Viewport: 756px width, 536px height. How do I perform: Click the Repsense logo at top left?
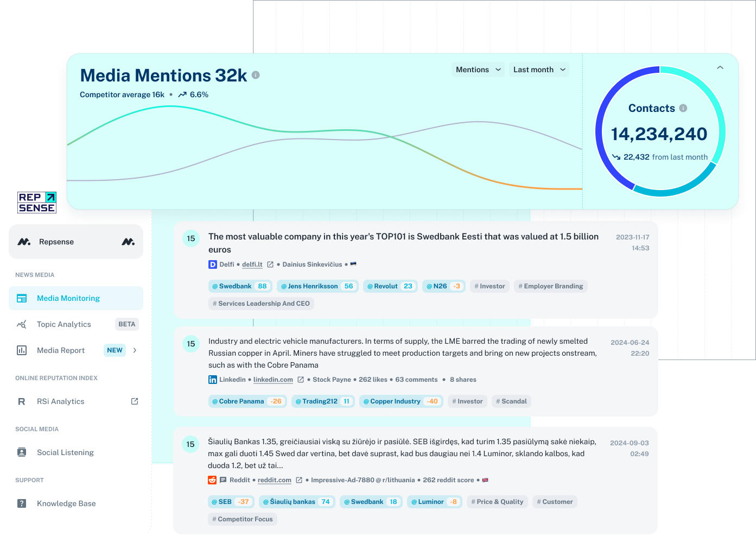tap(37, 203)
